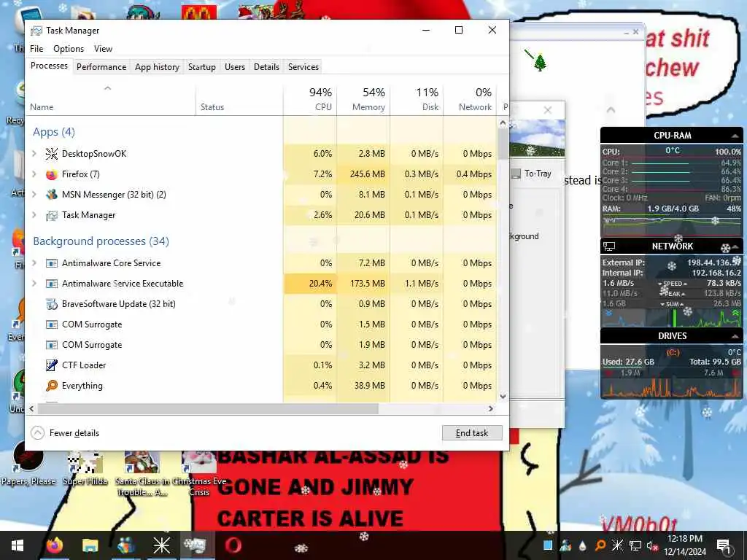Image resolution: width=747 pixels, height=560 pixels.
Task: Expand the MSN Messenger process group
Action: tap(34, 195)
